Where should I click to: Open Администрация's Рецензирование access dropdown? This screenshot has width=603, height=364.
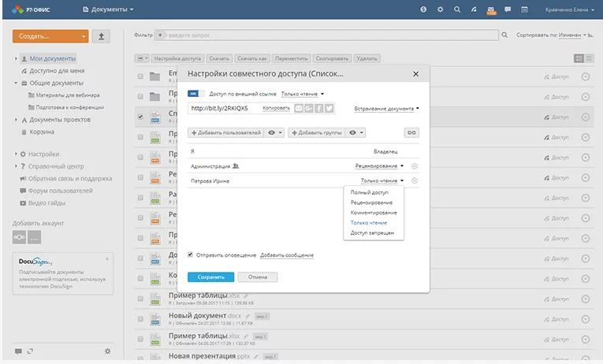(x=379, y=166)
